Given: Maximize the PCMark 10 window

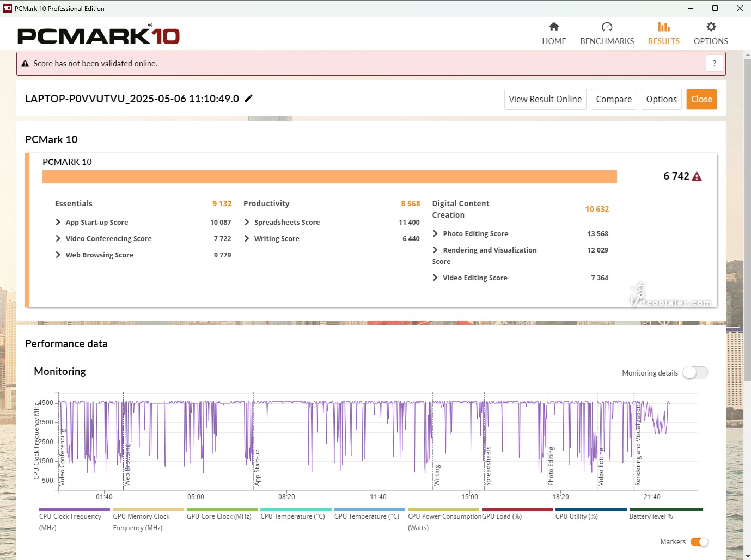Looking at the screenshot, I should (x=715, y=8).
